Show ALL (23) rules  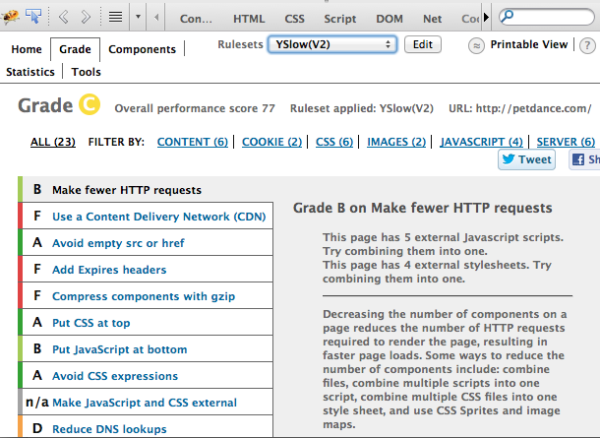(x=53, y=142)
